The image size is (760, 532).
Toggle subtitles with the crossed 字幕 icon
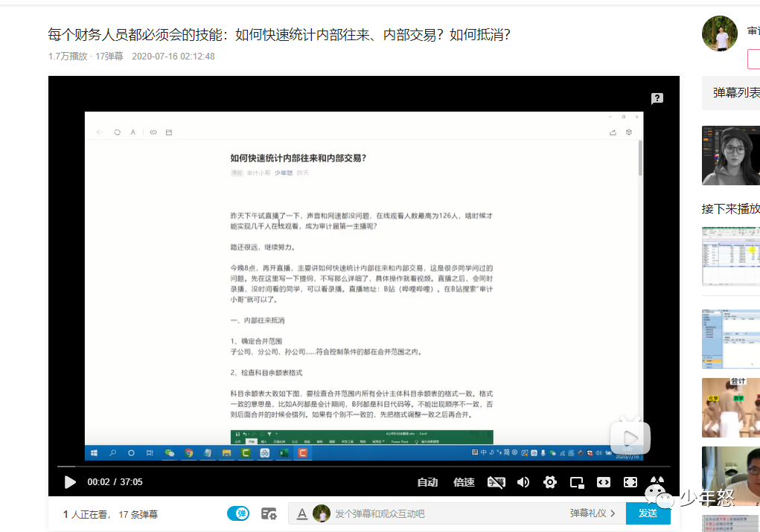496,482
